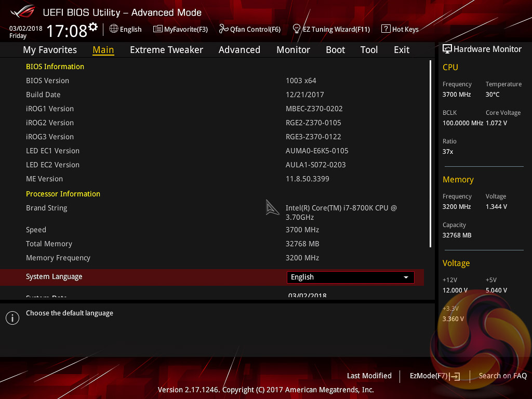This screenshot has height=399, width=532.
Task: Switch to the Boot tab
Action: [335, 50]
